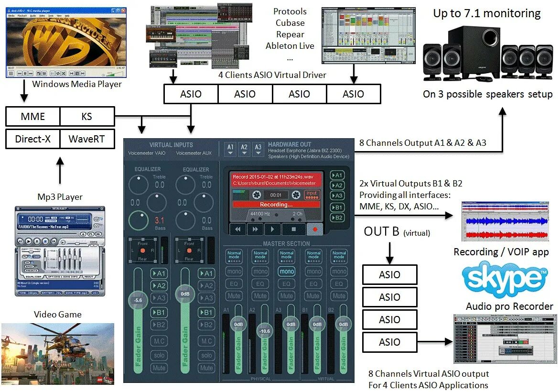Click the Front/Rear pan pad on the VAIO strip
Viewport: 560px width, 392px height.
[x=142, y=250]
